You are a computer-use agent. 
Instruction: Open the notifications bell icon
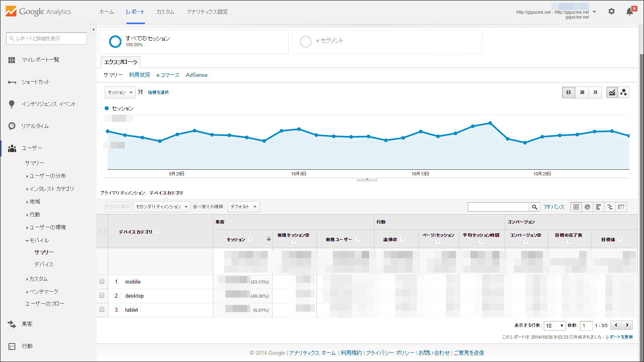coord(630,12)
